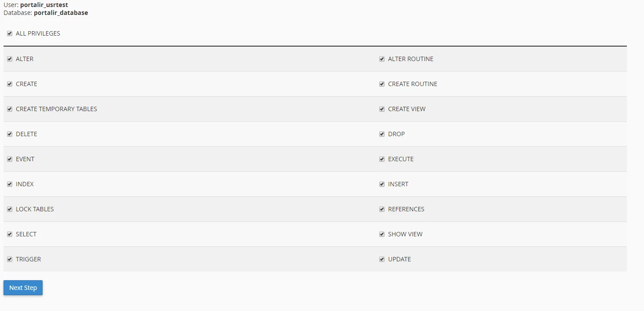Image resolution: width=644 pixels, height=311 pixels.
Task: Toggle the EVENT privilege checkbox
Action: click(x=10, y=159)
